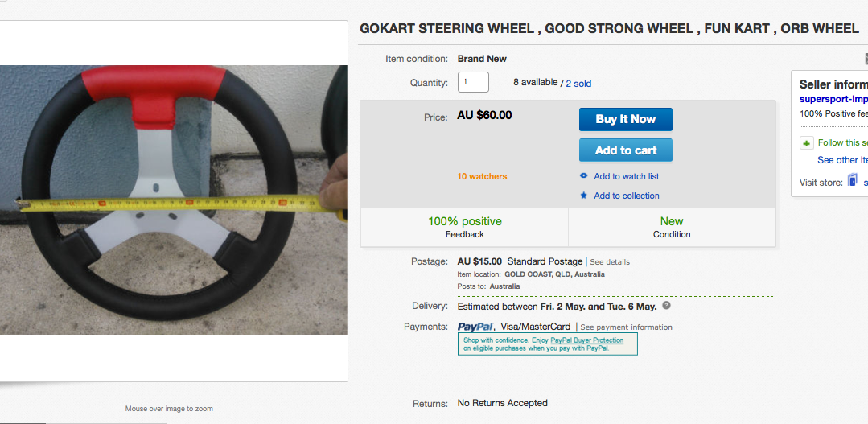Click the Add to watch list link
Screen dimensions: 868x424
[626, 176]
